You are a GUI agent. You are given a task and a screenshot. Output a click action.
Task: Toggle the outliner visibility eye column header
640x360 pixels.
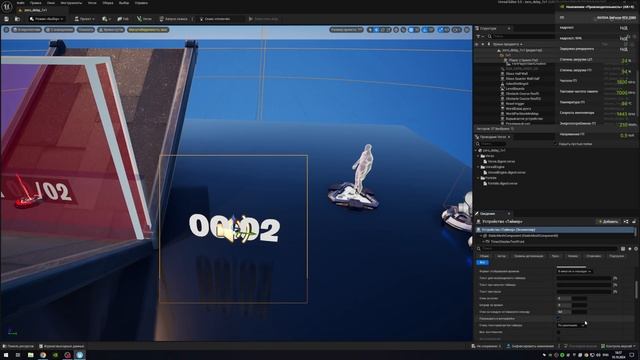pos(477,44)
